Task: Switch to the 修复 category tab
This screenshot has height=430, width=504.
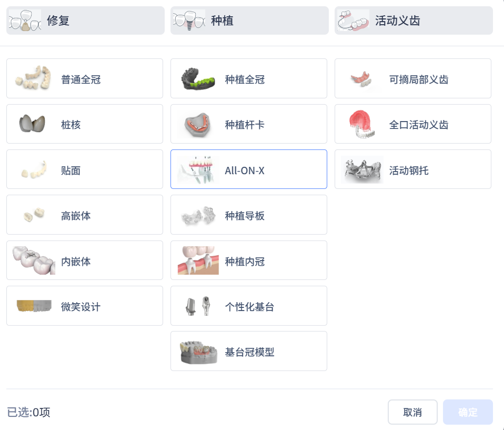Action: click(x=85, y=21)
